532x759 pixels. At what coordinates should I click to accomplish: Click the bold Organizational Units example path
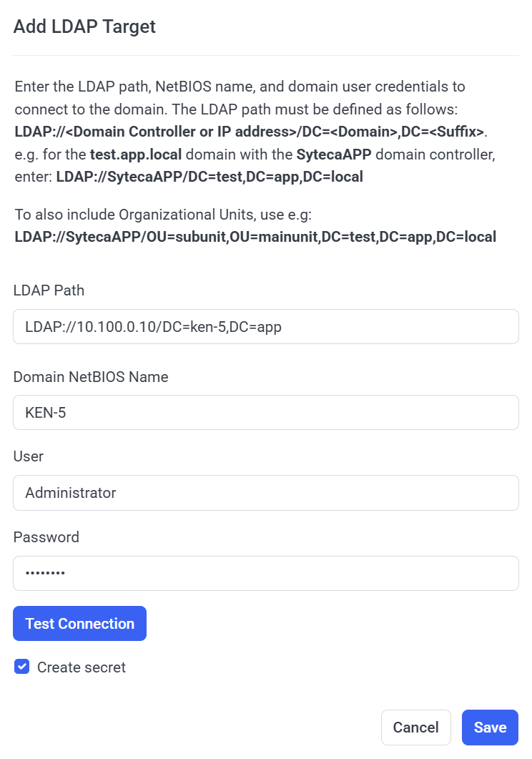tap(255, 237)
